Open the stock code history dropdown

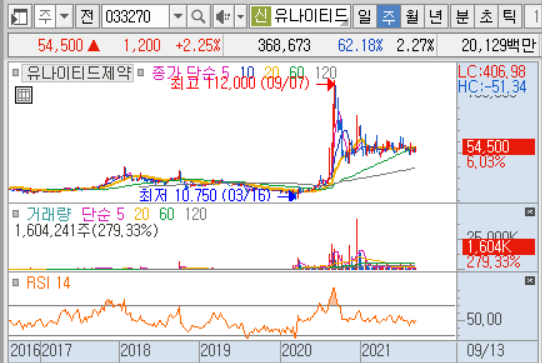pyautogui.click(x=178, y=16)
